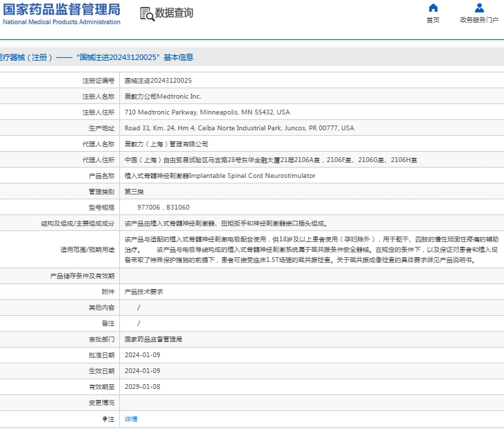The height and width of the screenshot is (431, 504).
Task: Click the approving department 国家药品监督管理局 value
Action: [x=153, y=339]
